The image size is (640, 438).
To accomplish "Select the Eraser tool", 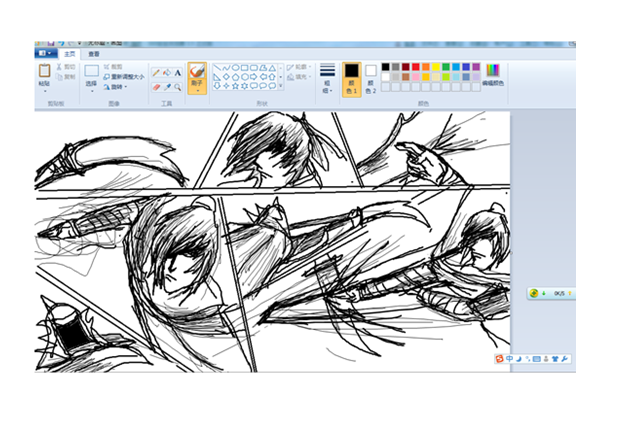I will [x=156, y=87].
